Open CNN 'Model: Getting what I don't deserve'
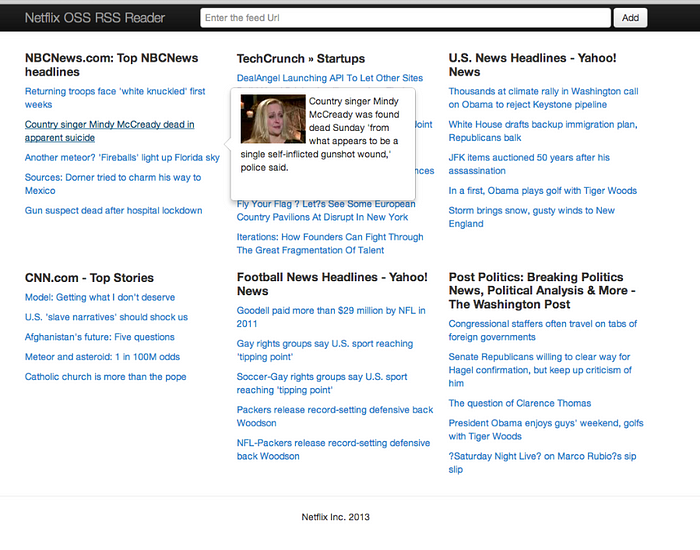Image resolution: width=700 pixels, height=550 pixels. tap(100, 297)
